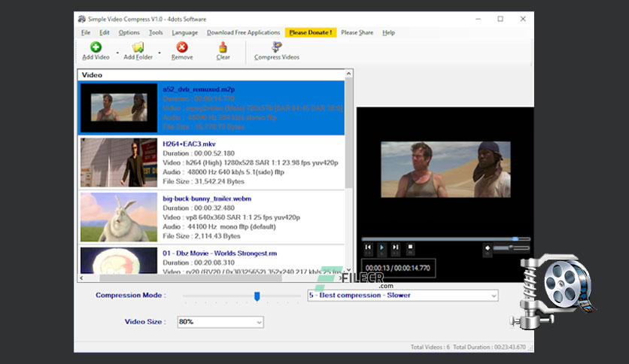Play the video in the preview player
The width and height of the screenshot is (629, 364).
381,247
